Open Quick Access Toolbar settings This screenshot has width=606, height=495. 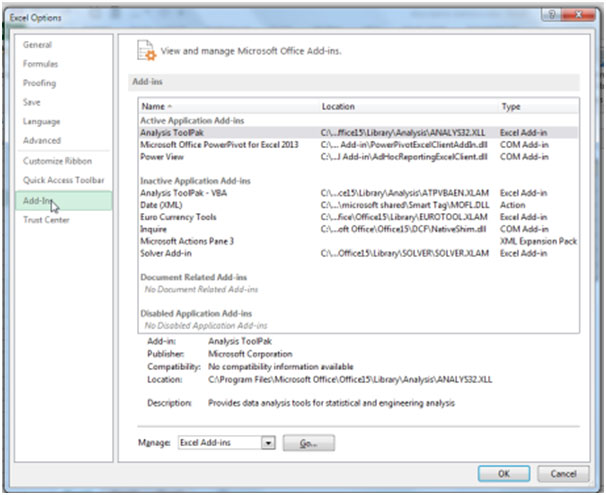click(64, 180)
